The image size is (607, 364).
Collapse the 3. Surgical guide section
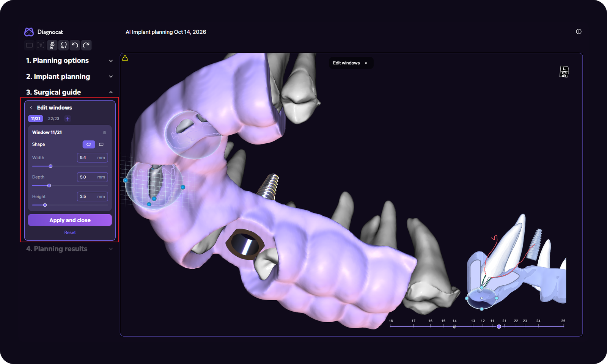(111, 92)
